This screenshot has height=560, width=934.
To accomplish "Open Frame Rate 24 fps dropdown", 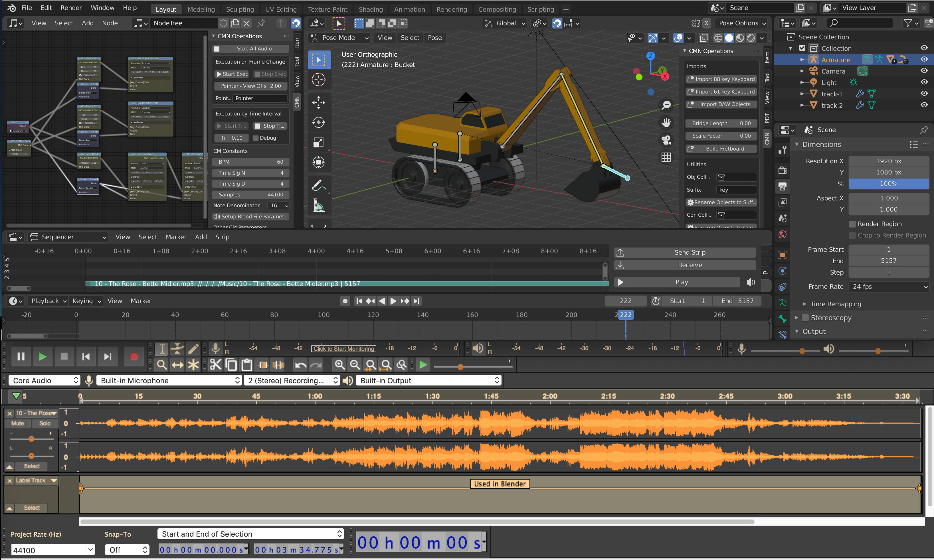I will click(888, 287).
